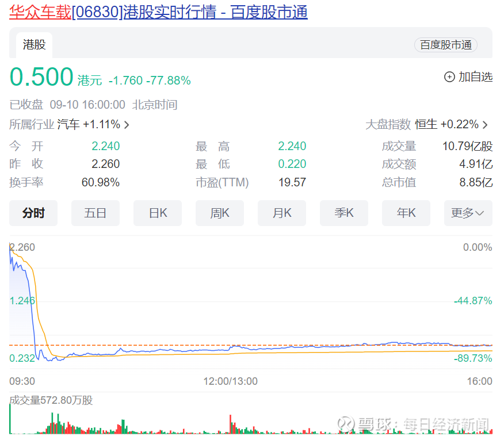504x440 pixels.
Task: Click the 成交量 value 10.79亿股
Action: pyautogui.click(x=467, y=146)
